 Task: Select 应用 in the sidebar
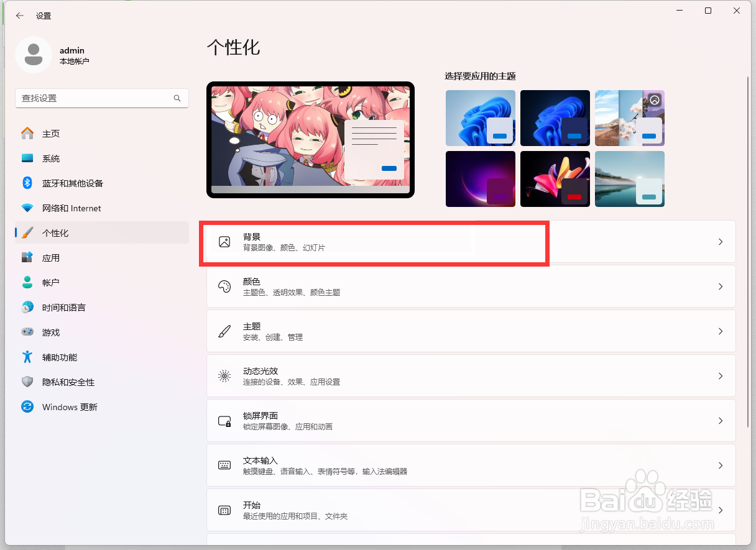[x=102, y=258]
